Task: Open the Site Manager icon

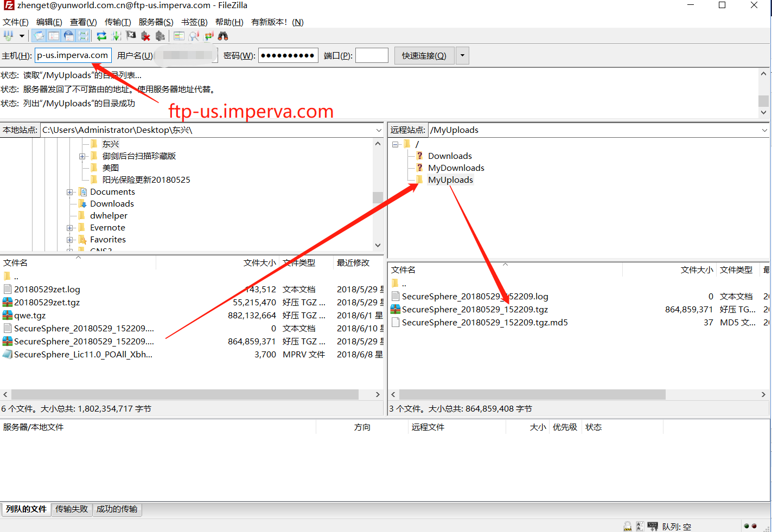Action: pos(8,36)
